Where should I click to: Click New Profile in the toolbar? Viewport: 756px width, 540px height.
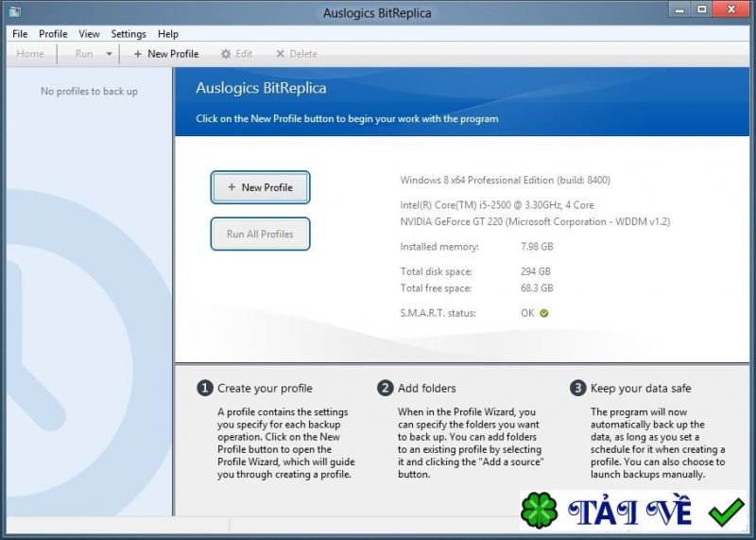[166, 54]
